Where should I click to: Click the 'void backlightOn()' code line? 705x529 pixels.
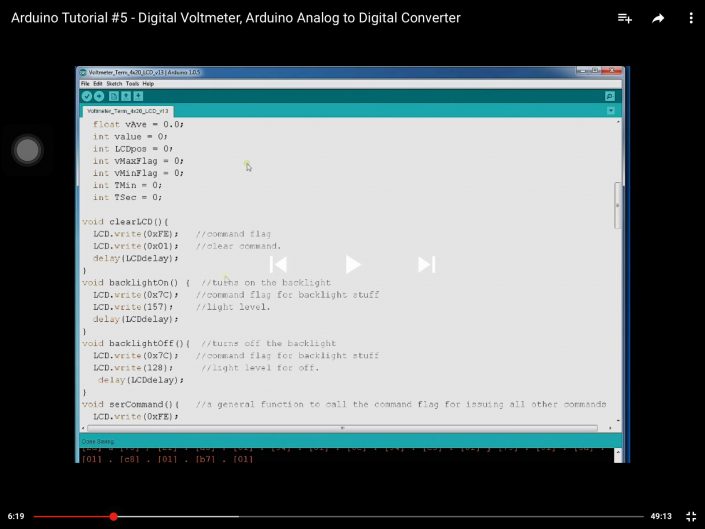(x=136, y=283)
